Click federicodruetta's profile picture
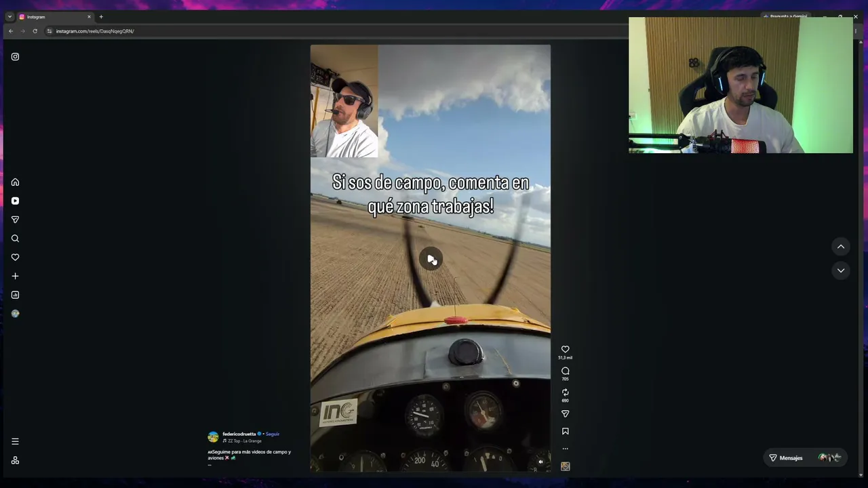Screen dimensions: 868x488 [213, 437]
